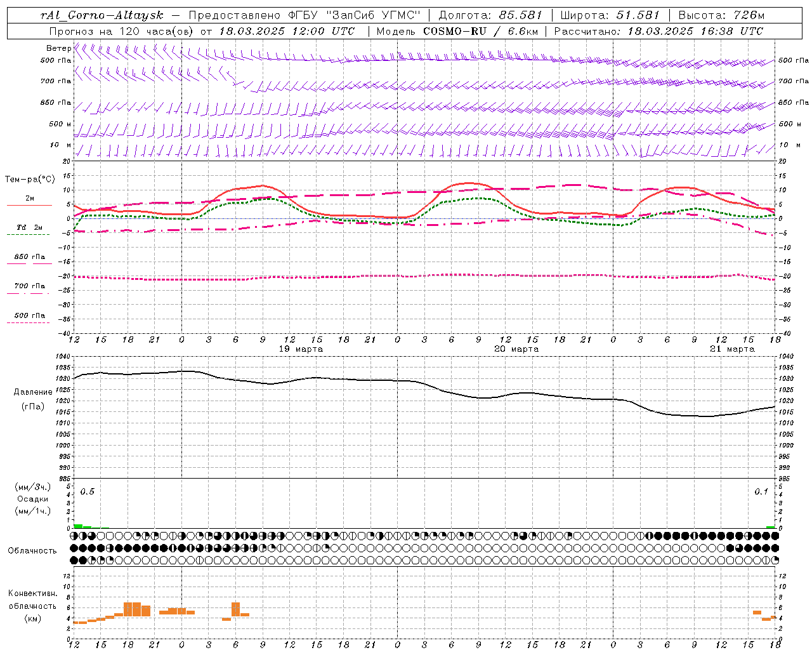Click the (км) unit under convective cloudiness
The height and width of the screenshot is (650, 812).
33,618
